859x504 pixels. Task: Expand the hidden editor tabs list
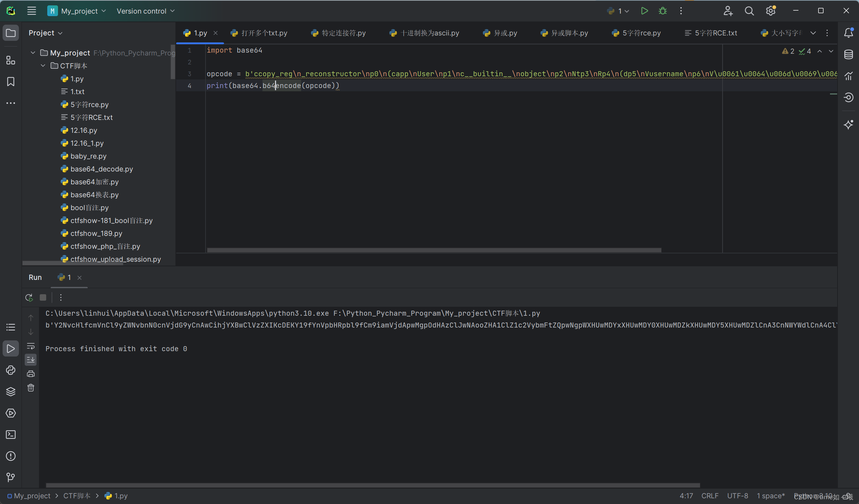813,33
